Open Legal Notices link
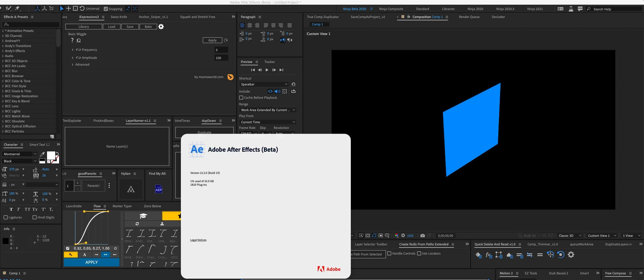 (198, 240)
